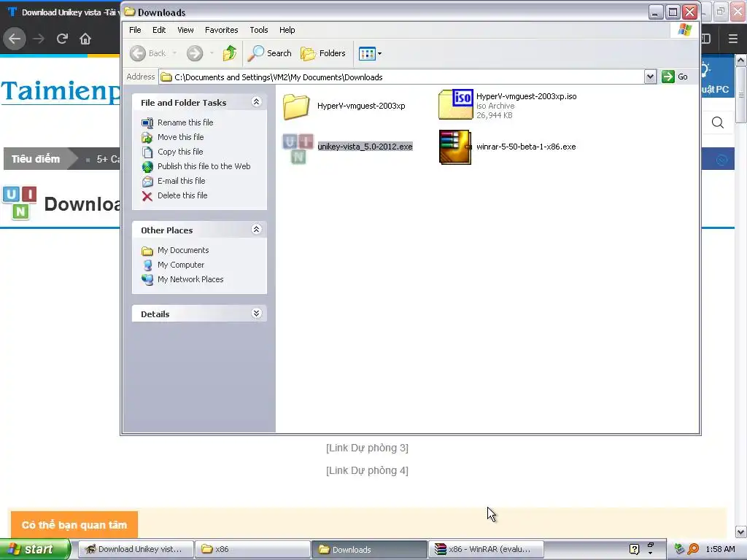Click the browser reload button
The height and width of the screenshot is (560, 747).
pyautogui.click(x=62, y=39)
